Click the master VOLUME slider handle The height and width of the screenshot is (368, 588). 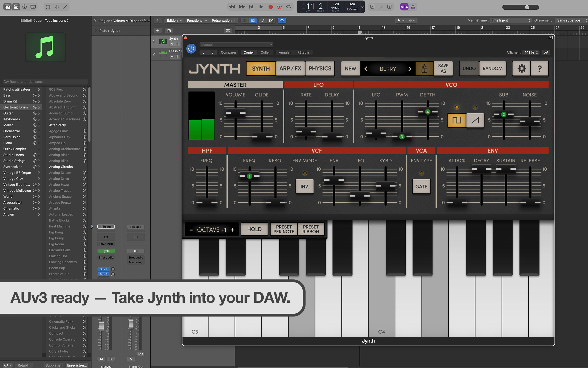click(235, 113)
